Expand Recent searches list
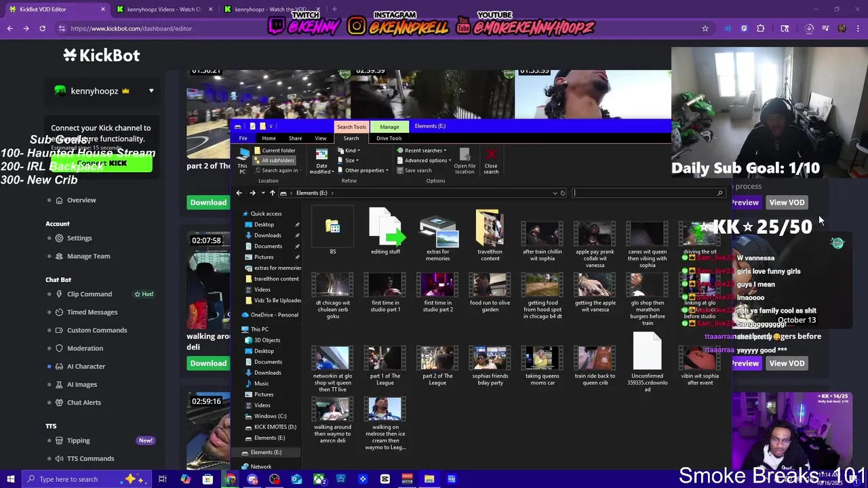Screen dimensions: 868x488 [x=422, y=150]
